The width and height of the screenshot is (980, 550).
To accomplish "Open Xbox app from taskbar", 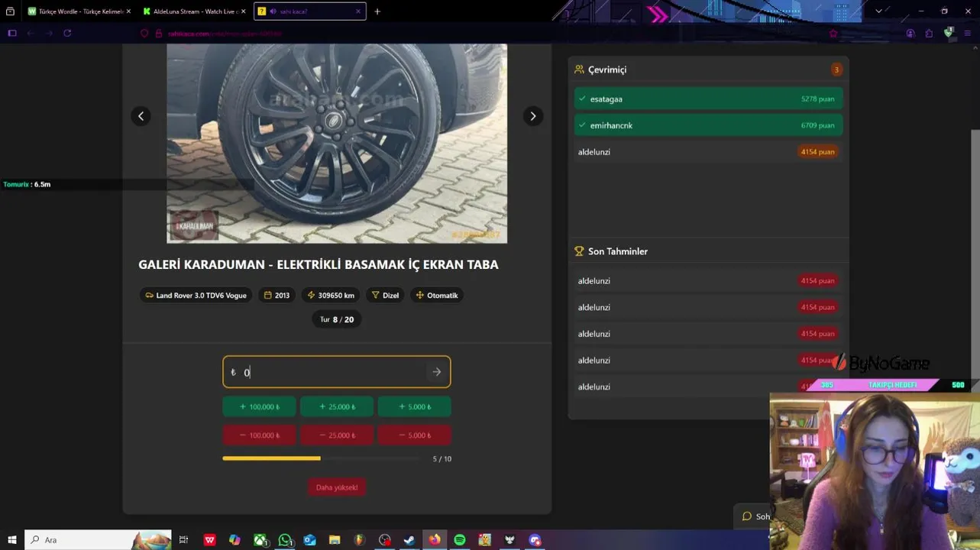I will point(260,540).
